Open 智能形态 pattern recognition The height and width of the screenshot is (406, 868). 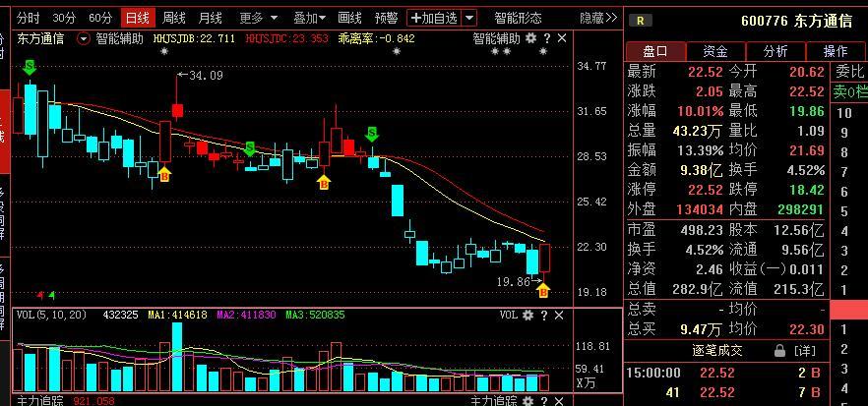pyautogui.click(x=518, y=19)
